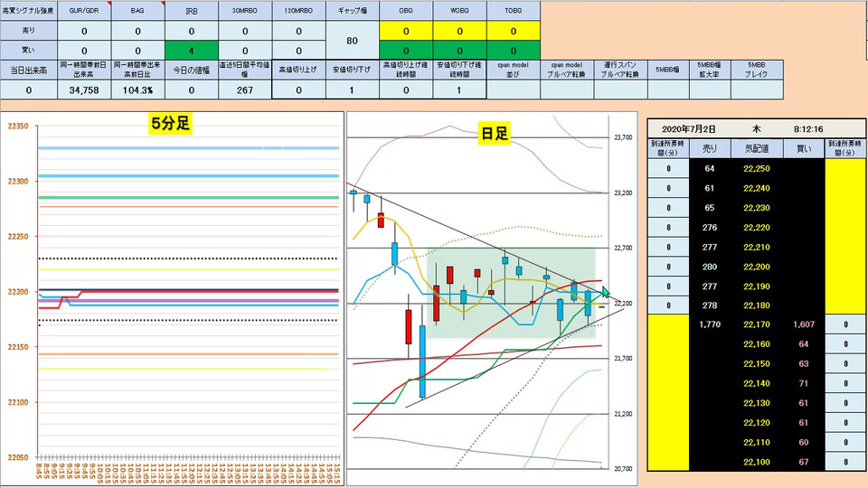The width and height of the screenshot is (868, 488).
Task: Select the 2020年7月2日 date cell
Action: 689,129
